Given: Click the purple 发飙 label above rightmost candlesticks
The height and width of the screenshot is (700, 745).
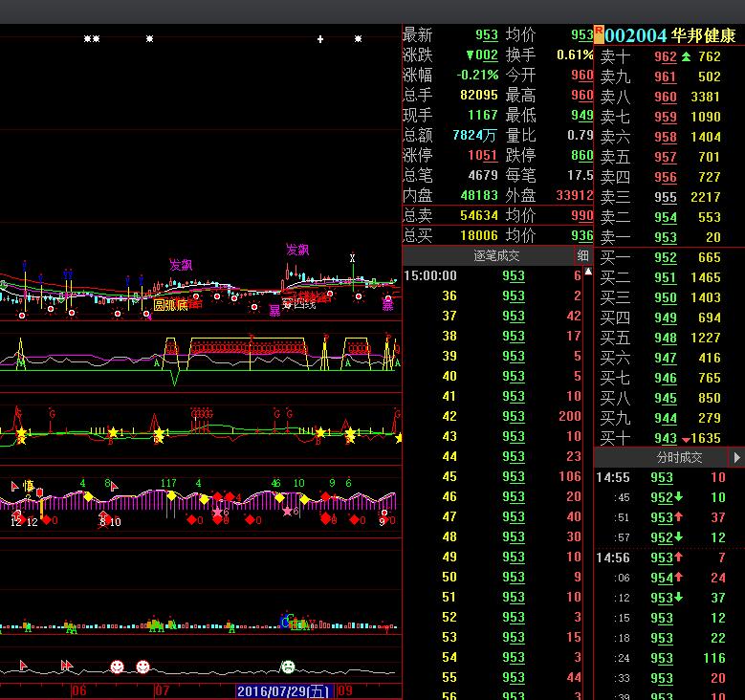Looking at the screenshot, I should tap(297, 250).
